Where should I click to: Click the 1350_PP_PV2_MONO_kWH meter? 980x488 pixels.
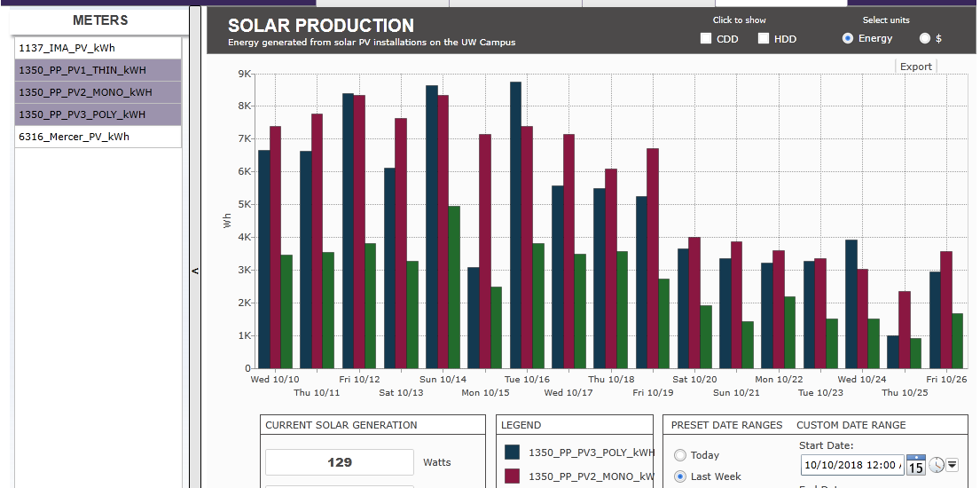(x=98, y=92)
